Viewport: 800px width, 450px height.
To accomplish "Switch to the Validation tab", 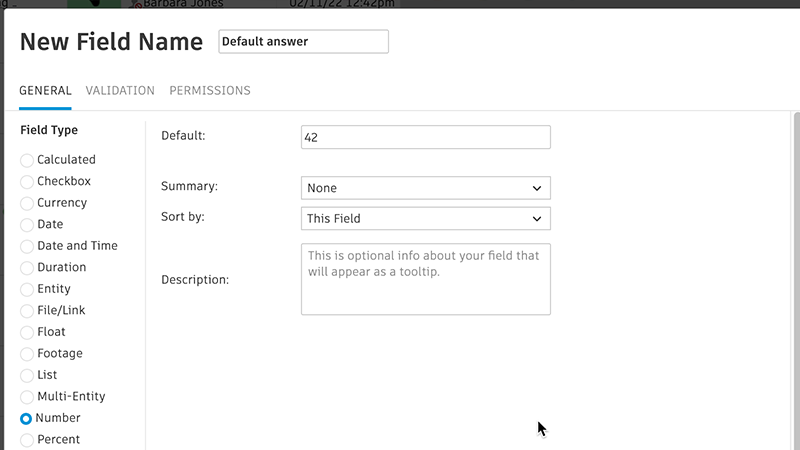I will (120, 91).
